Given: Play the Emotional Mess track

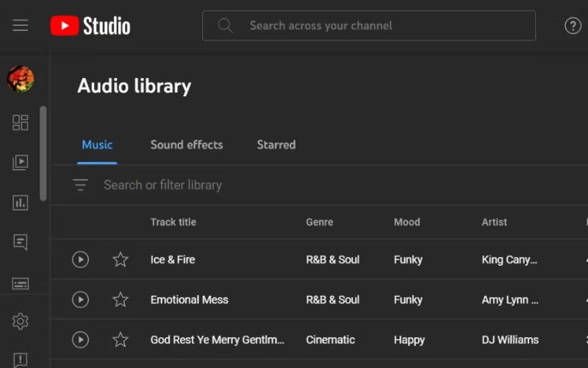Looking at the screenshot, I should point(80,300).
